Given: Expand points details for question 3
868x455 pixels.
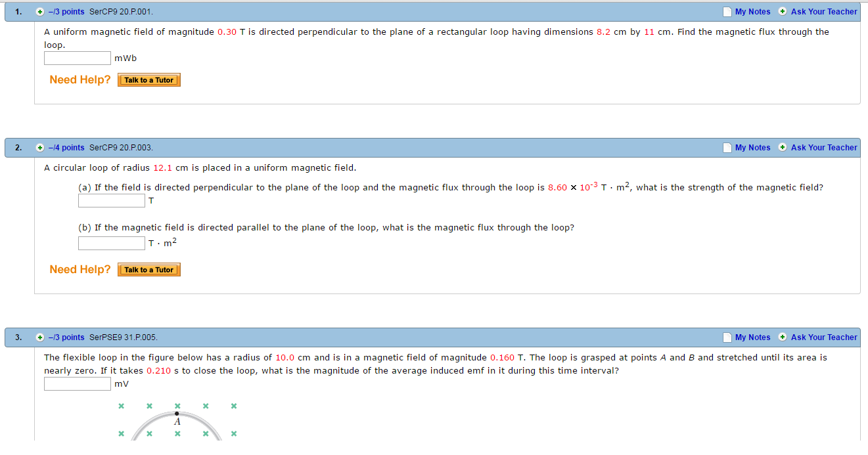Looking at the screenshot, I should pyautogui.click(x=40, y=337).
